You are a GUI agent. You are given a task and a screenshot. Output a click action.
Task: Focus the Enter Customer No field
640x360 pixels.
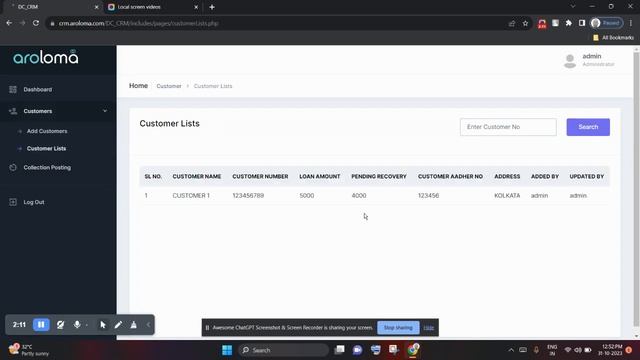click(x=508, y=127)
